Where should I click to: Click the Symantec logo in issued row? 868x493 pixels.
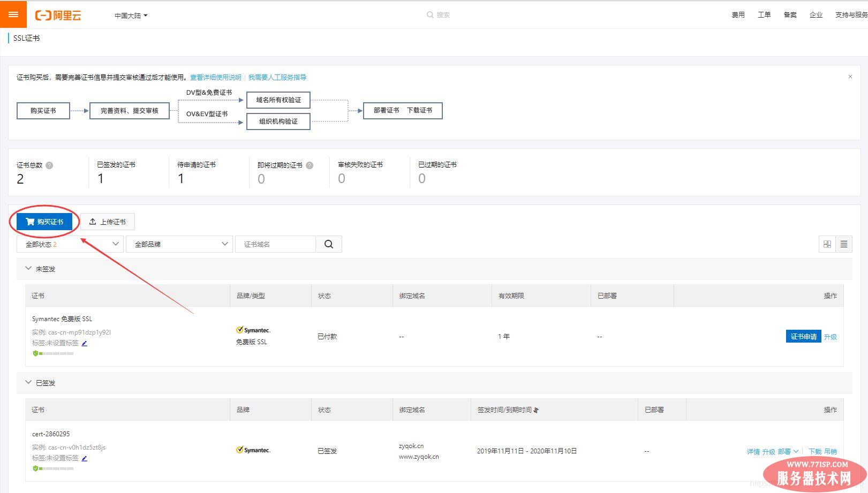pos(253,450)
